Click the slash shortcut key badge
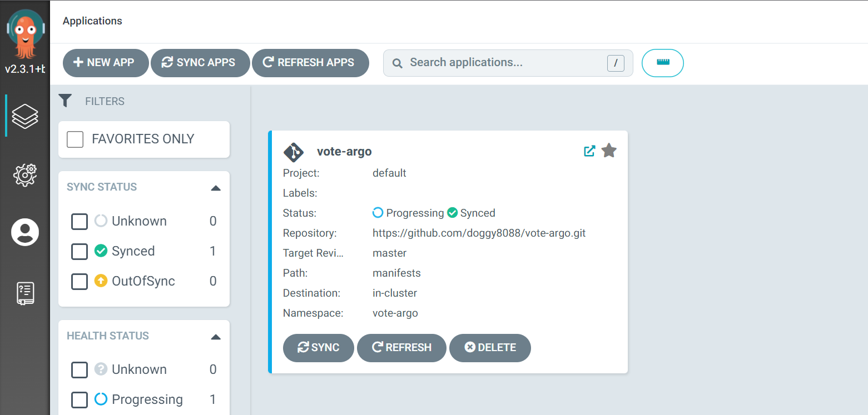Viewport: 868px width, 415px height. [x=616, y=63]
